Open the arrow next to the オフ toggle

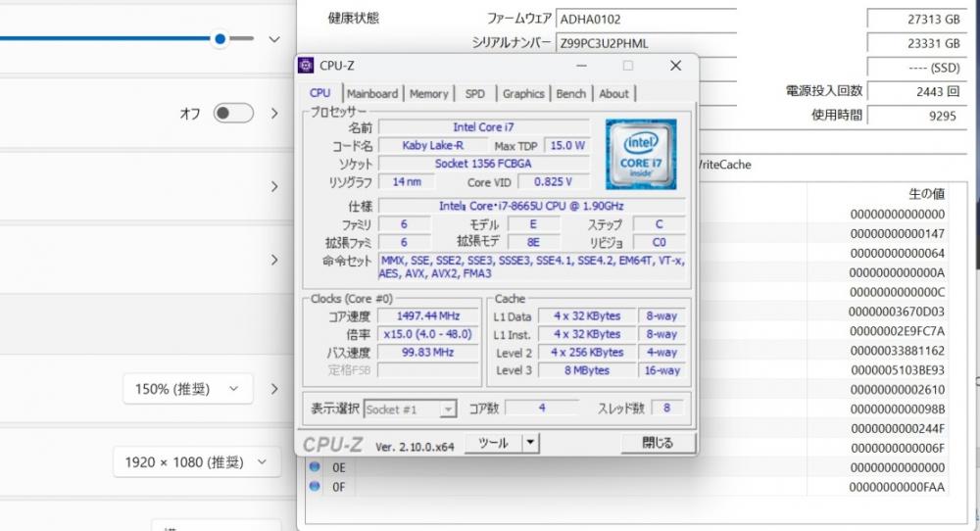[274, 113]
